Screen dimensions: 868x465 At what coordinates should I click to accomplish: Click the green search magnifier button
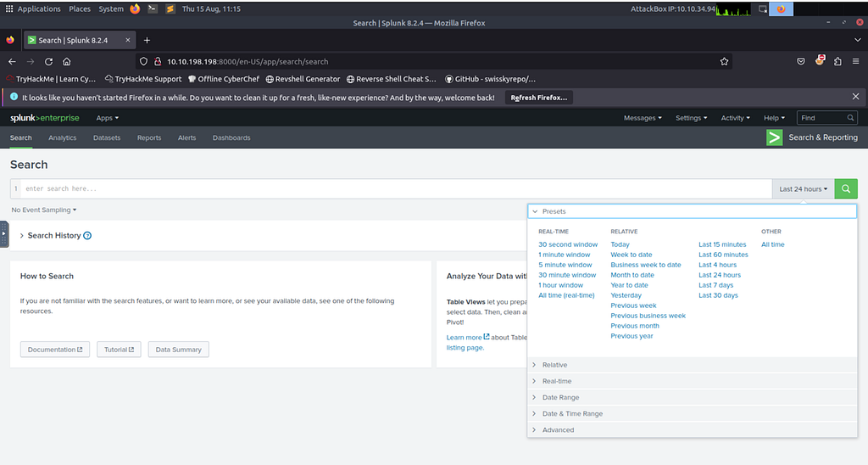(846, 188)
